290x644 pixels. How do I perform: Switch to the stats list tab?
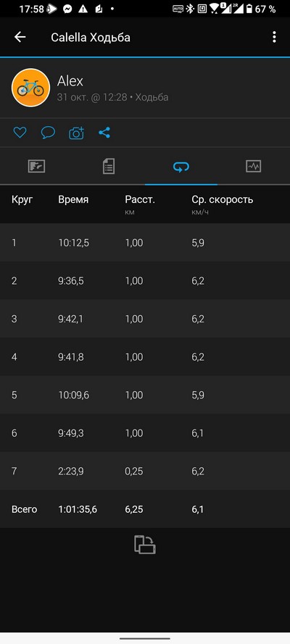tap(109, 167)
